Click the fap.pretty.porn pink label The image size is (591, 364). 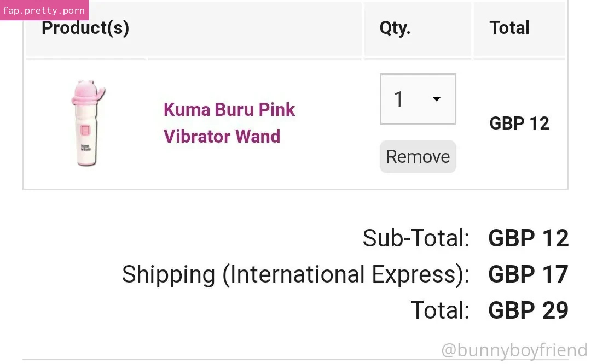[44, 10]
